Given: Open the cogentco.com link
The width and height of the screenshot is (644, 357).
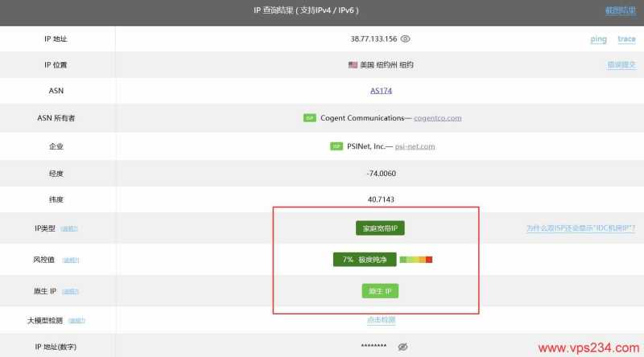Looking at the screenshot, I should [x=437, y=118].
